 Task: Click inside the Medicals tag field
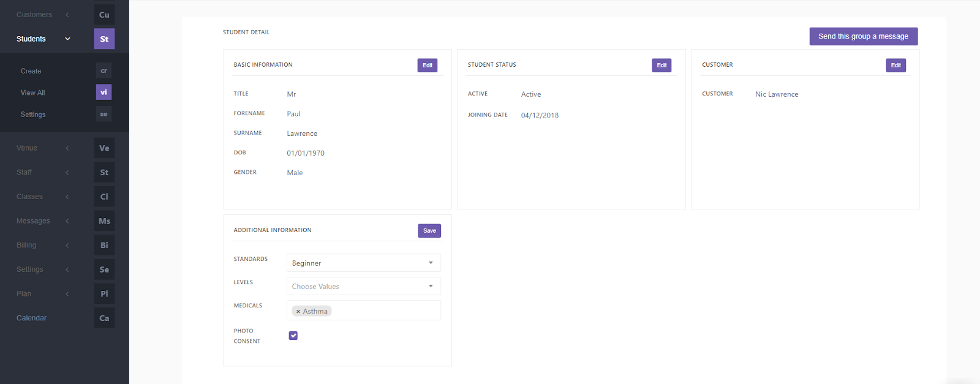coord(364,311)
